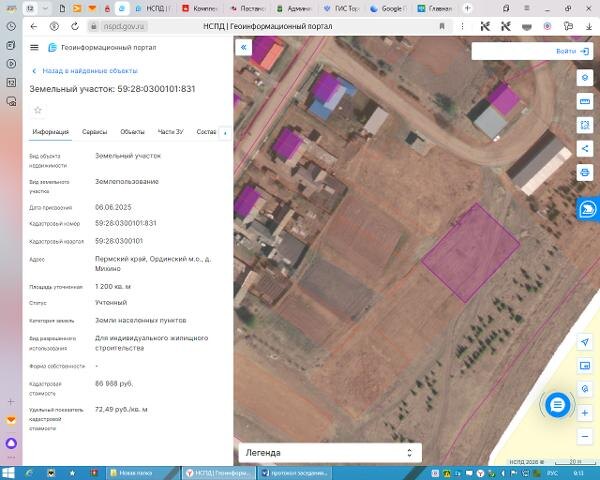Viewport: 600px width, 480px height.
Task: Add a new browser tab
Action: pos(467,8)
